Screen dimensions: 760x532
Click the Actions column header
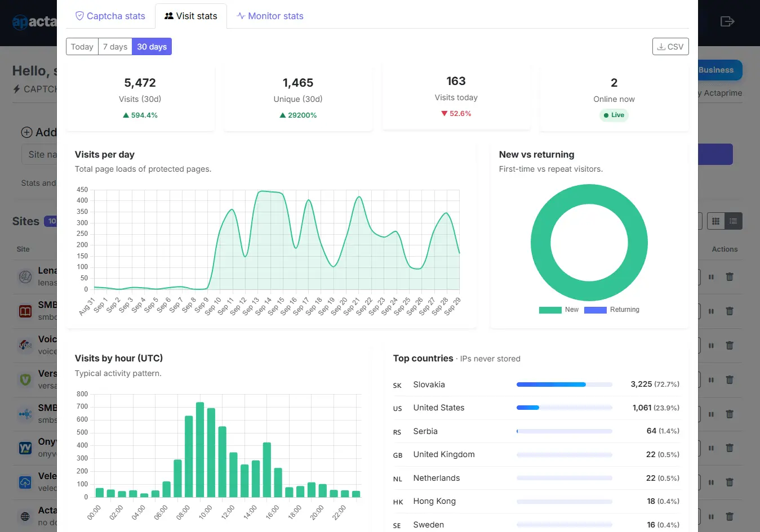[x=725, y=249]
